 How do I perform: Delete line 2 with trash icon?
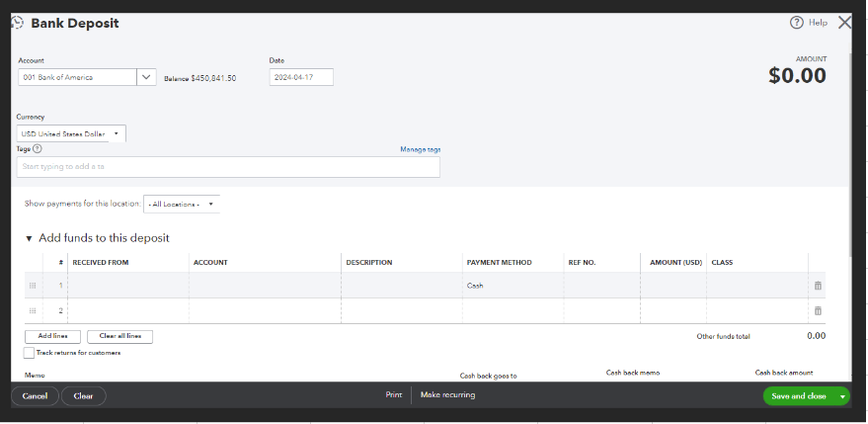point(818,311)
